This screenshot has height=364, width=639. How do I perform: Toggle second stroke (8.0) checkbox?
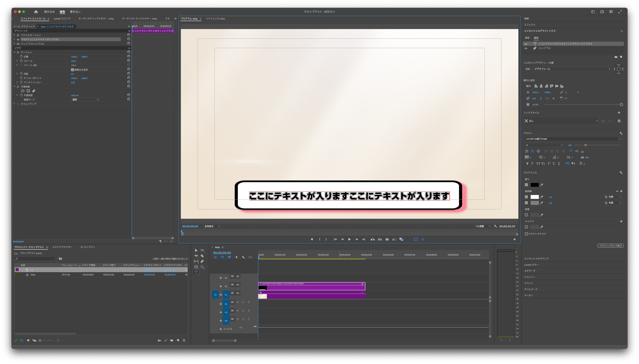[x=526, y=203]
